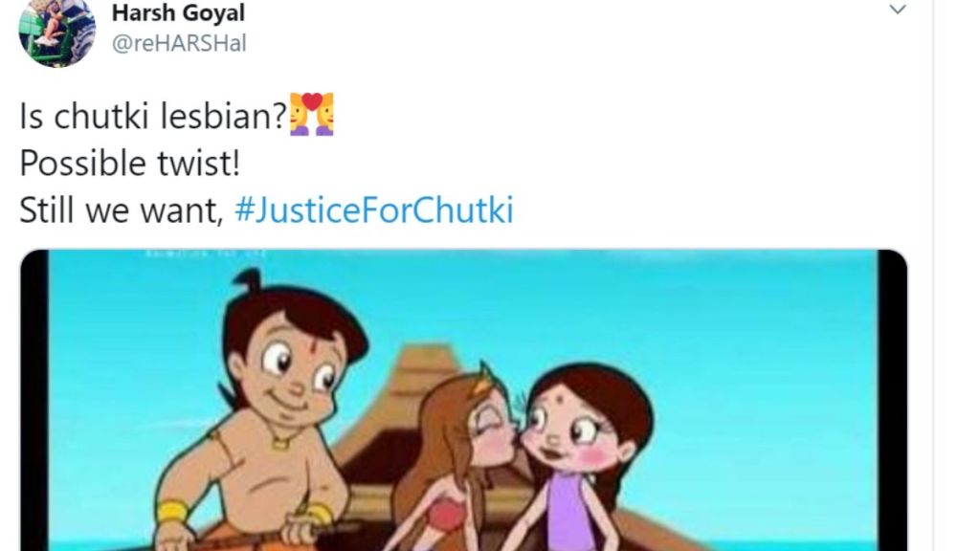Click the Harsh Goyal display name
Viewport: 980px width, 551px height.
[x=178, y=12]
